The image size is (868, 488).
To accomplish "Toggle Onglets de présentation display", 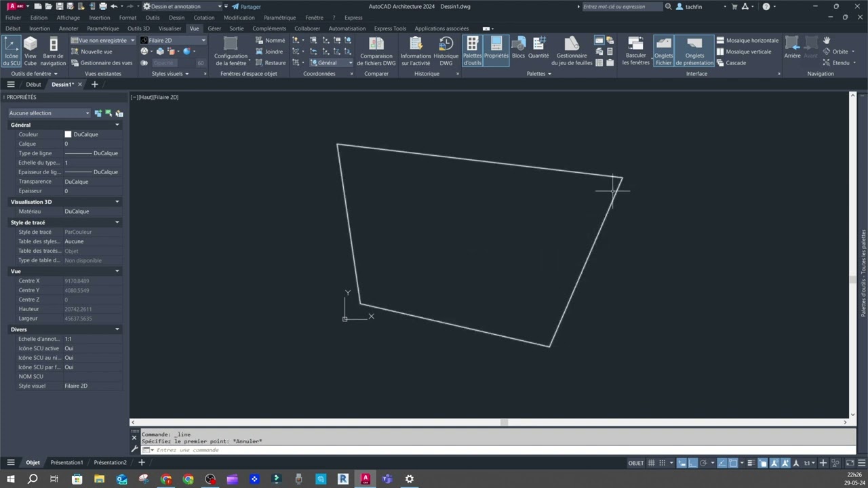I will (x=694, y=52).
